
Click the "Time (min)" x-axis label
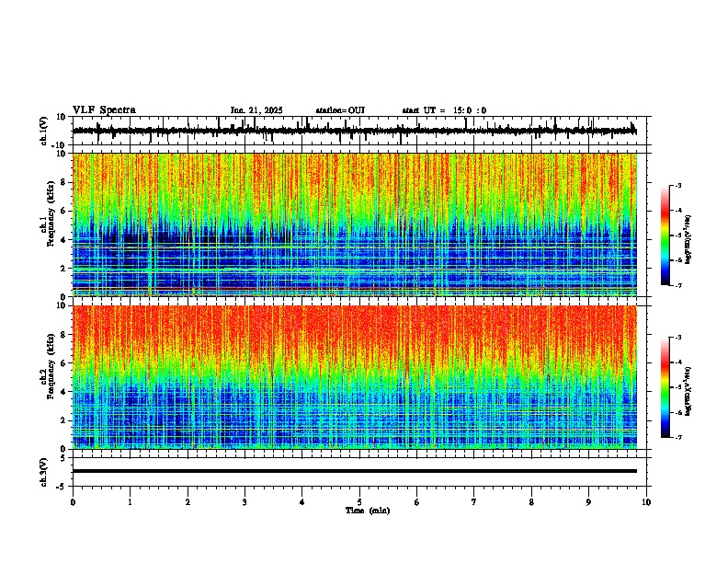(368, 511)
